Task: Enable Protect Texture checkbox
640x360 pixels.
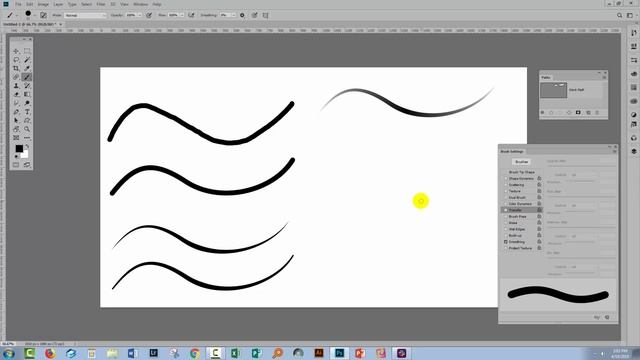Action: coord(506,248)
